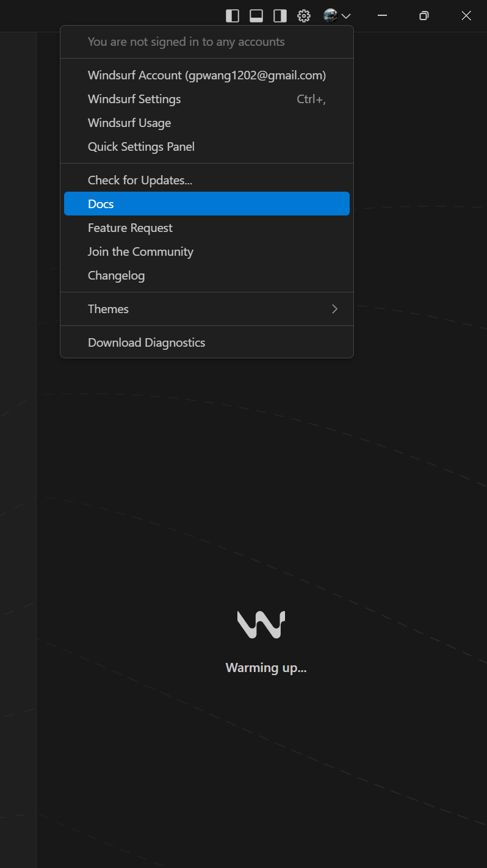Open Windsurf Account gpwang1202@gmail.com
Image resolution: width=487 pixels, height=868 pixels.
coord(207,75)
